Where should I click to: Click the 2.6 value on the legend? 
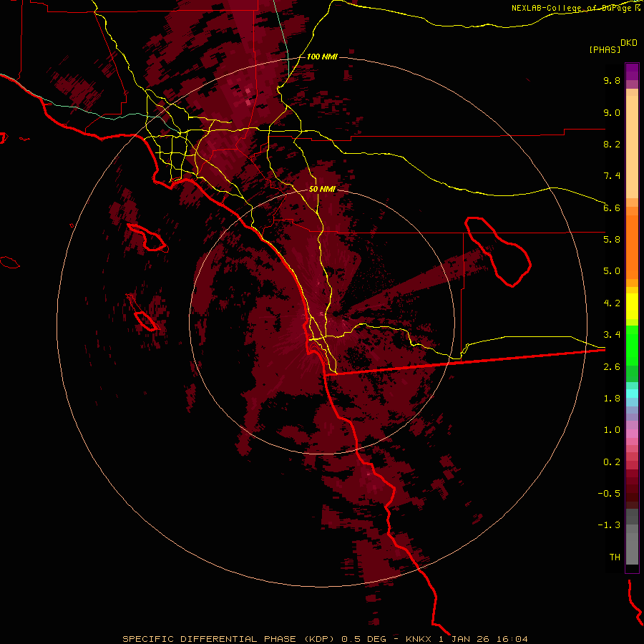coord(612,367)
